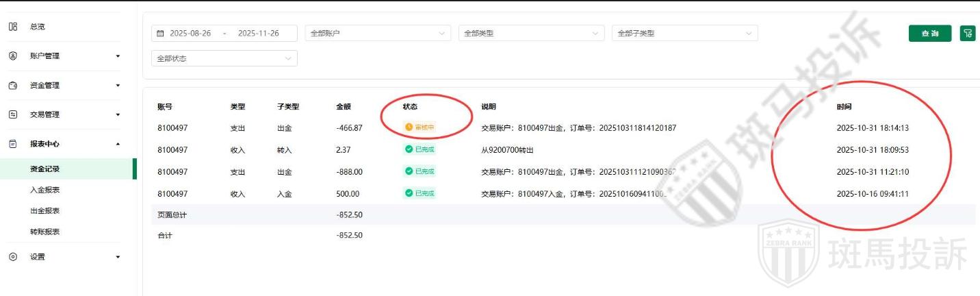Click the 账户管理 account icon
980x296 pixels.
pos(12,56)
